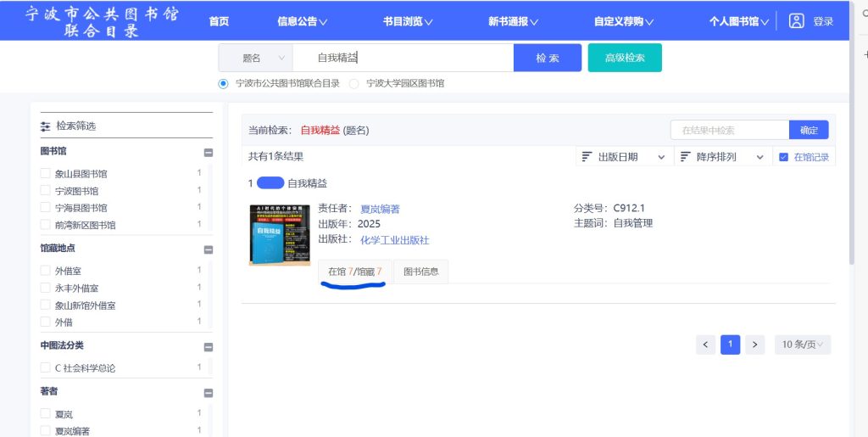The height and width of the screenshot is (437, 868).
Task: Click the 在结果中检索 input field
Action: pyautogui.click(x=730, y=130)
